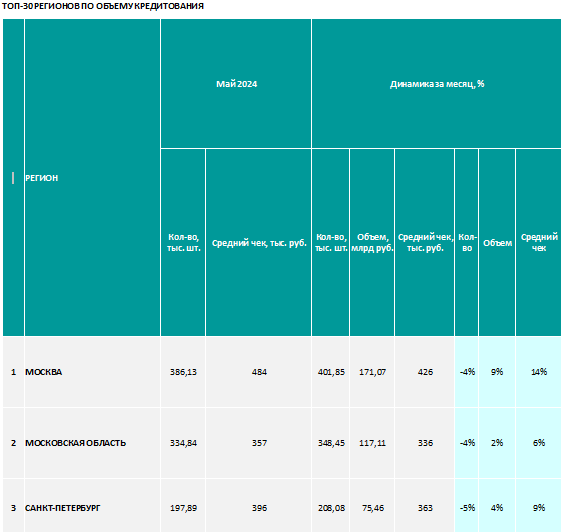Click the value 171,07 in Москва row

pyautogui.click(x=372, y=372)
